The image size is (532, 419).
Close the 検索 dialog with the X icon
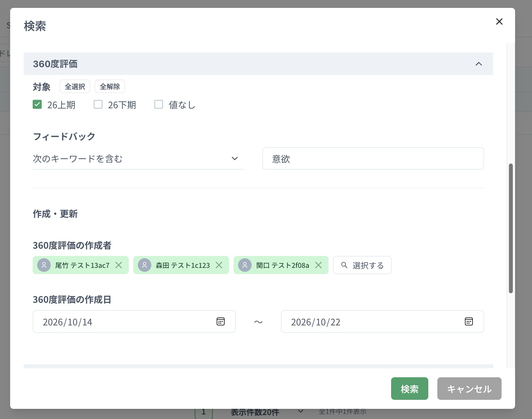tap(499, 21)
